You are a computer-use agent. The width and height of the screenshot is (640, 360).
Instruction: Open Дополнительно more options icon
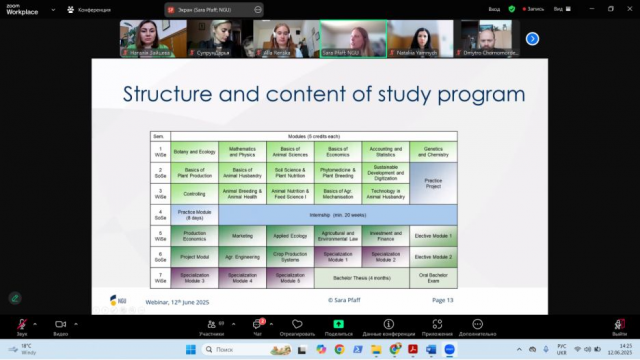pyautogui.click(x=478, y=327)
